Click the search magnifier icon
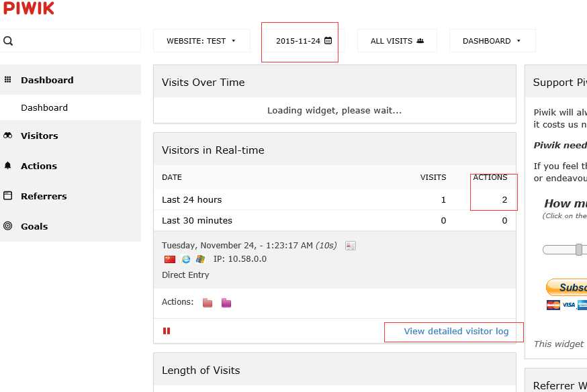The image size is (587, 392). tap(8, 41)
